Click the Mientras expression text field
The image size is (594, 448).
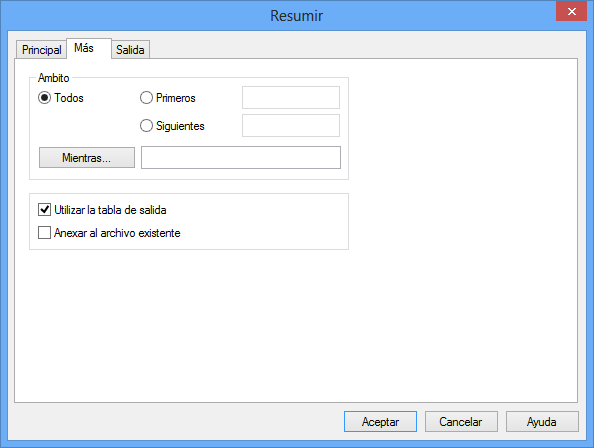pos(241,158)
